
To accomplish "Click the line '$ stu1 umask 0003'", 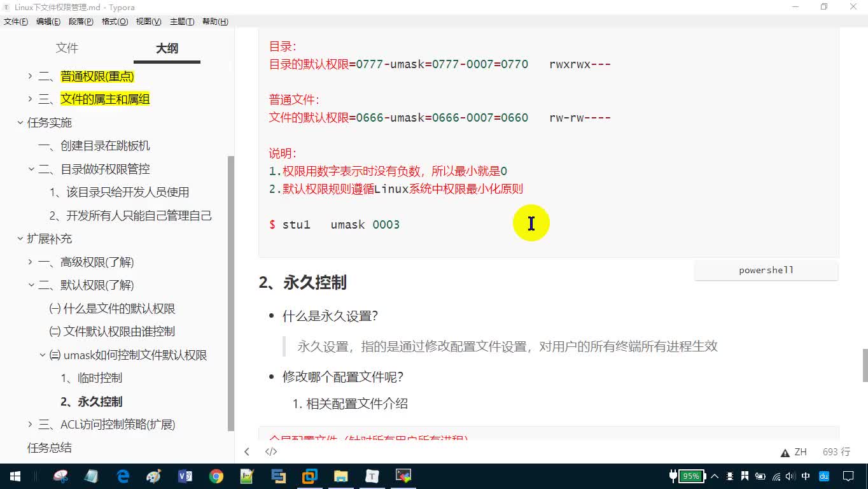I will 335,225.
